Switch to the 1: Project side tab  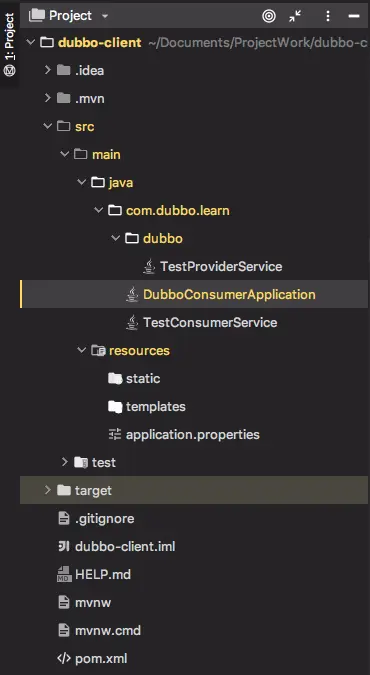coord(9,45)
